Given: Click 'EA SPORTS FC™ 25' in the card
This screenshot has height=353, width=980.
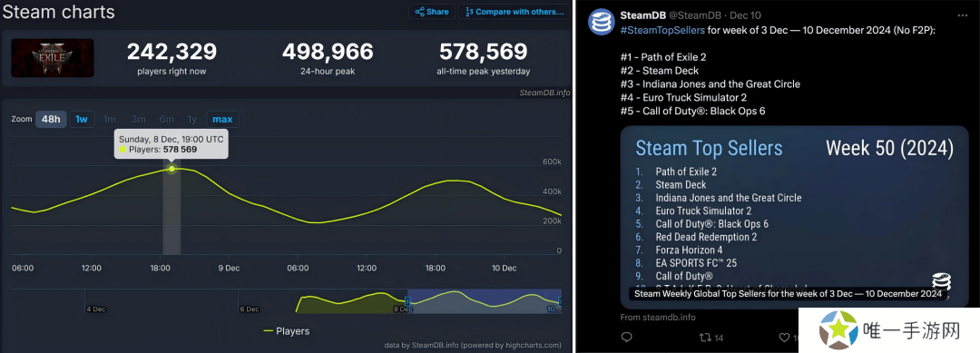Looking at the screenshot, I should click(696, 263).
